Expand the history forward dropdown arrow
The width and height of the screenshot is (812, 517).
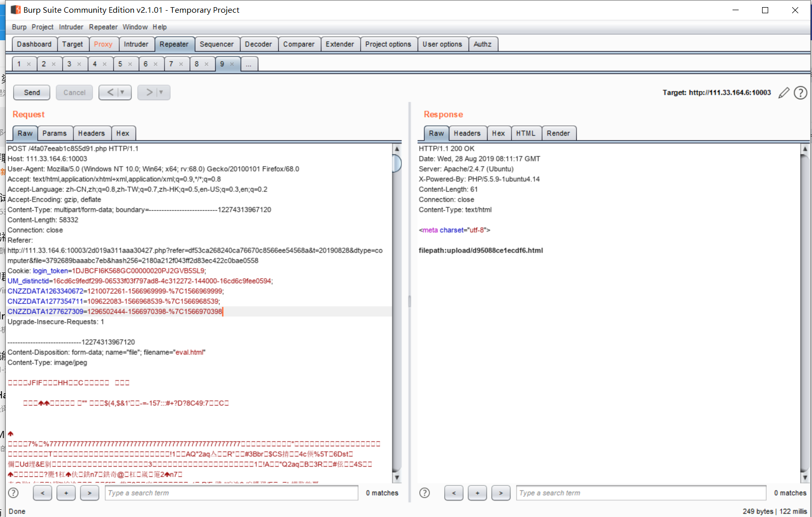pos(161,93)
